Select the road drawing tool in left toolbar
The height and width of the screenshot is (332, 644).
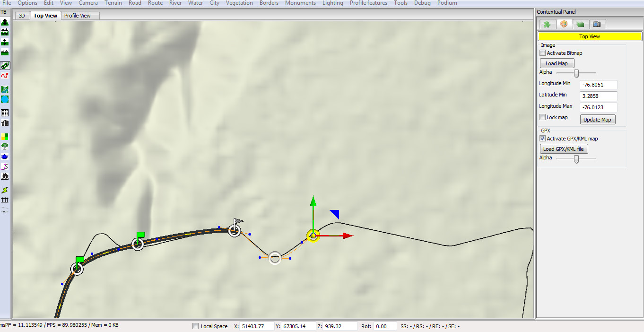pos(5,66)
